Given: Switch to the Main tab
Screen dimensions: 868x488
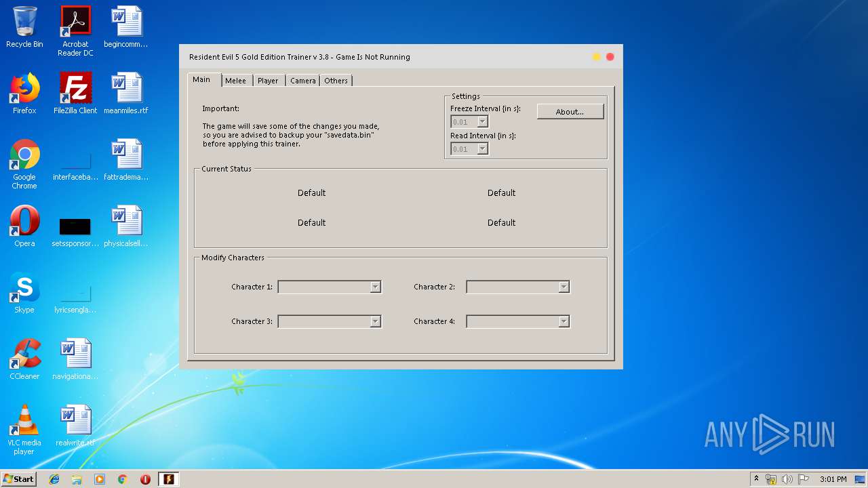Looking at the screenshot, I should pos(201,79).
